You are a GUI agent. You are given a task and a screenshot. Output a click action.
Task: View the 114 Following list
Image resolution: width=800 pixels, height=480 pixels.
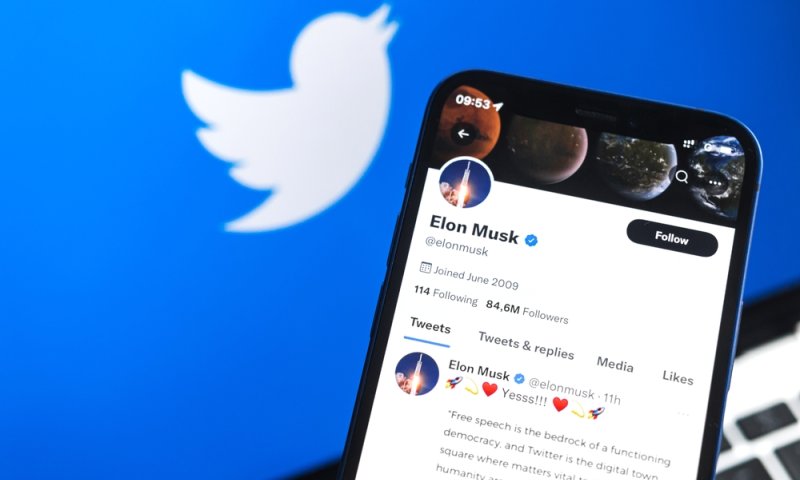(446, 295)
